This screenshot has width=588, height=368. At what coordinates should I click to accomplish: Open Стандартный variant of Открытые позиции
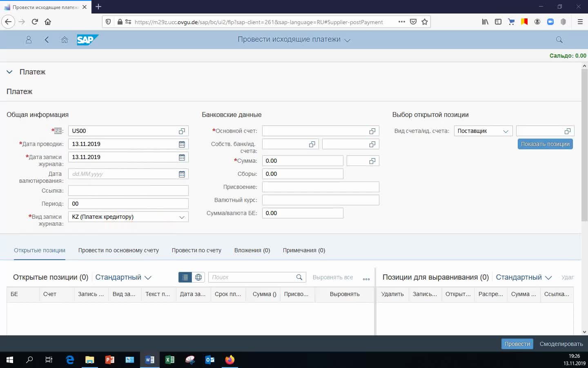click(x=123, y=277)
